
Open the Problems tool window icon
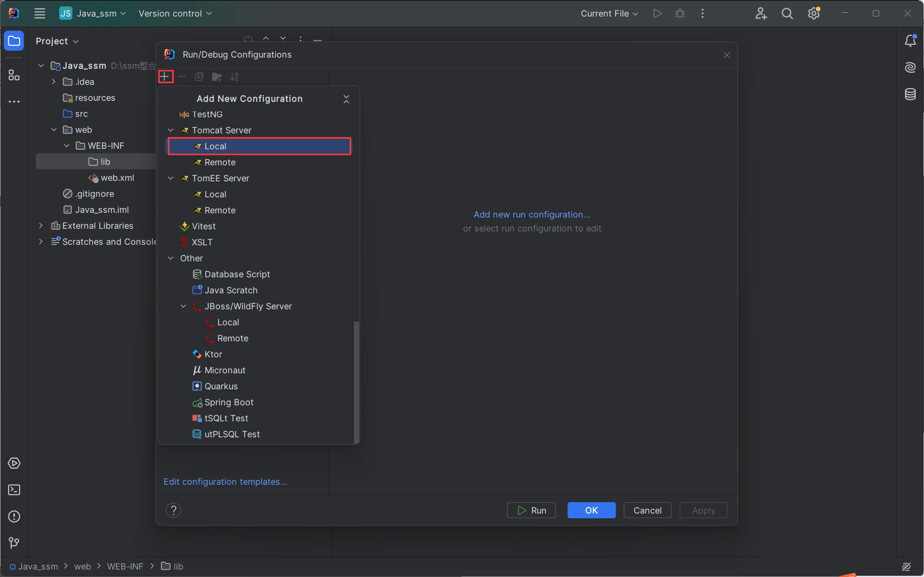point(14,517)
